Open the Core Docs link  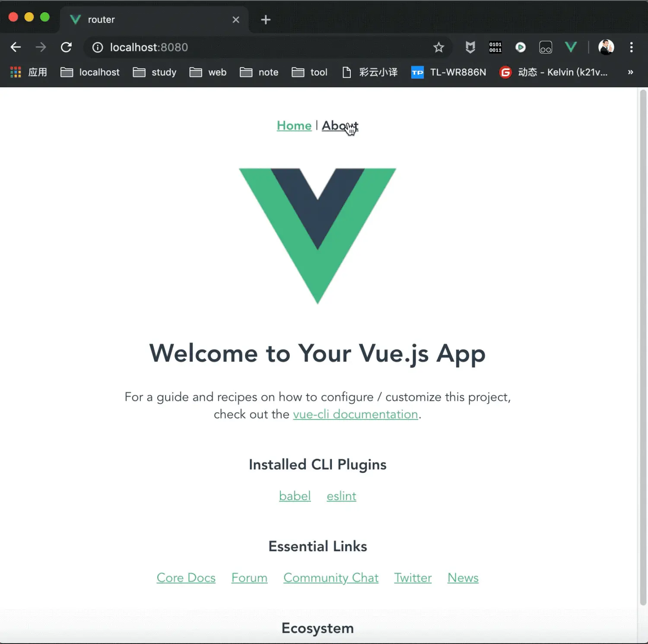point(186,577)
